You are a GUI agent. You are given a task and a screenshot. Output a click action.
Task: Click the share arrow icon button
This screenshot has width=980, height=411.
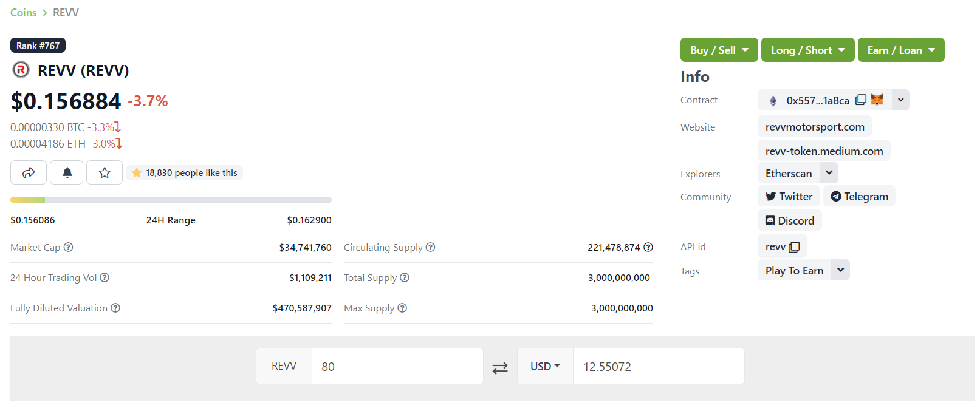(29, 173)
